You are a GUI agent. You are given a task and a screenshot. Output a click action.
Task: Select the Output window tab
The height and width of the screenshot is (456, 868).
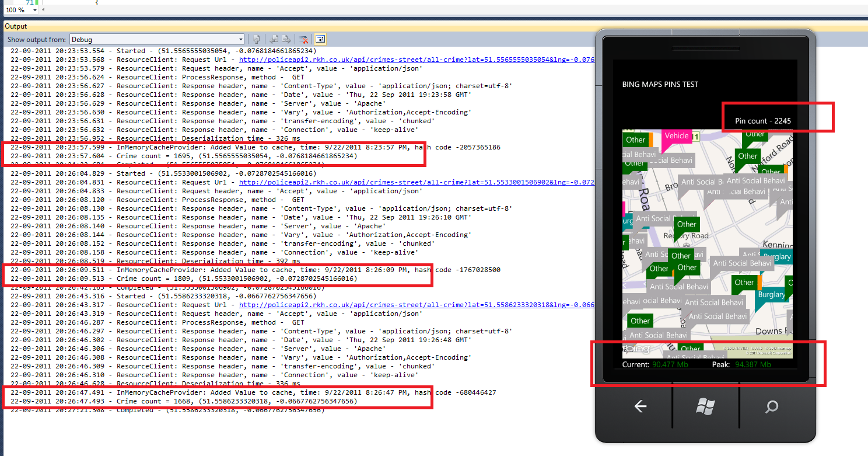tap(15, 26)
